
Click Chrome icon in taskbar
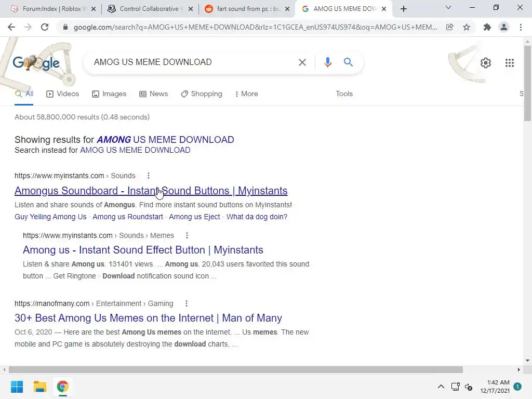point(62,387)
